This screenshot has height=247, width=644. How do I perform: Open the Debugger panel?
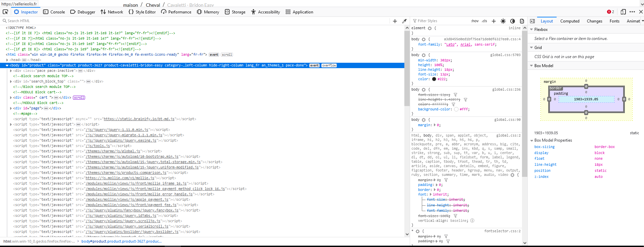point(83,12)
